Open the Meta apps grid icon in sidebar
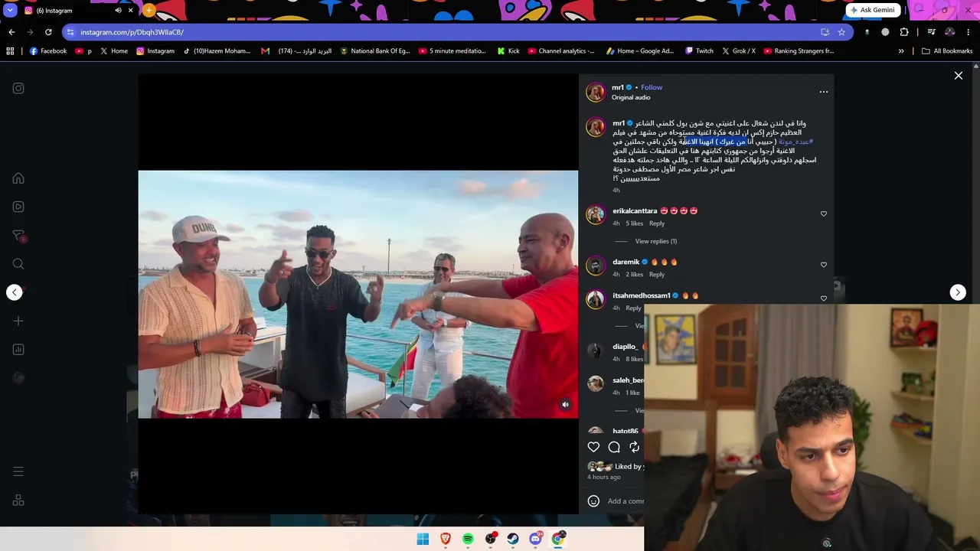The image size is (980, 551). click(18, 500)
